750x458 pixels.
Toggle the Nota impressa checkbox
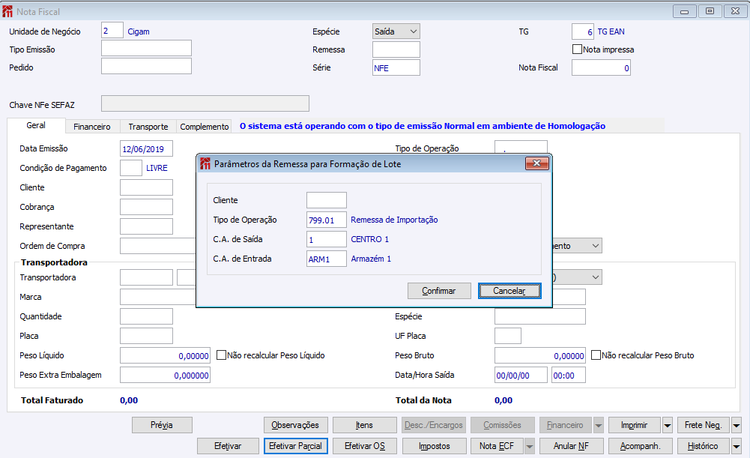tap(577, 49)
